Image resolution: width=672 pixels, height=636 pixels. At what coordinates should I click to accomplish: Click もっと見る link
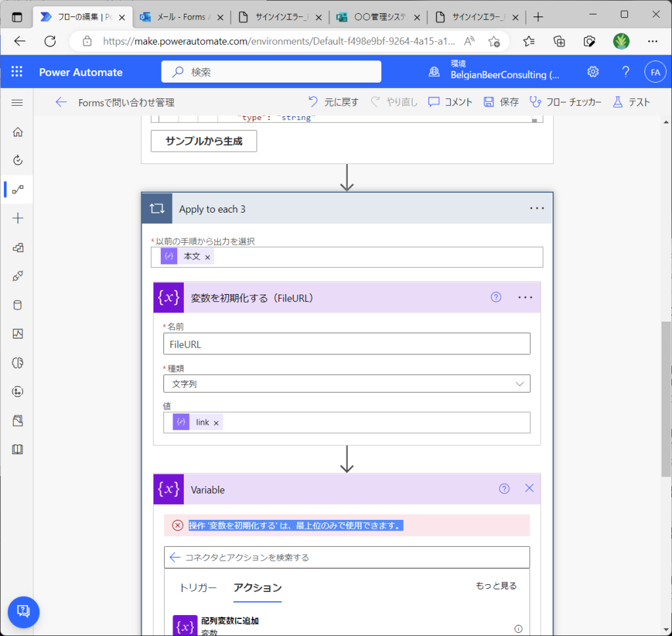[x=496, y=585]
